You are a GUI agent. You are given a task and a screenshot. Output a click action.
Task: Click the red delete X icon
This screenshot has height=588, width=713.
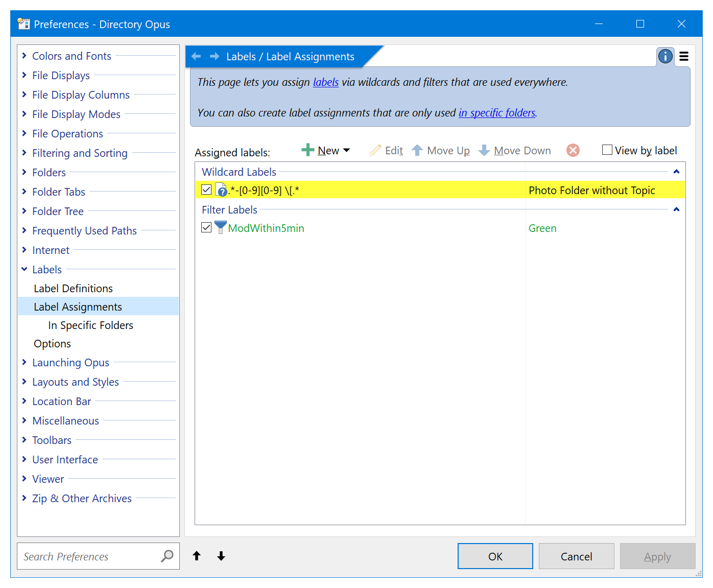pyautogui.click(x=573, y=150)
